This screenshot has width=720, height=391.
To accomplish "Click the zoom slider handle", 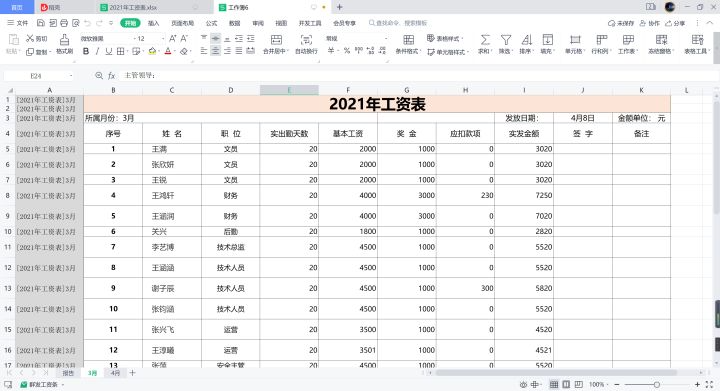I will (657, 385).
